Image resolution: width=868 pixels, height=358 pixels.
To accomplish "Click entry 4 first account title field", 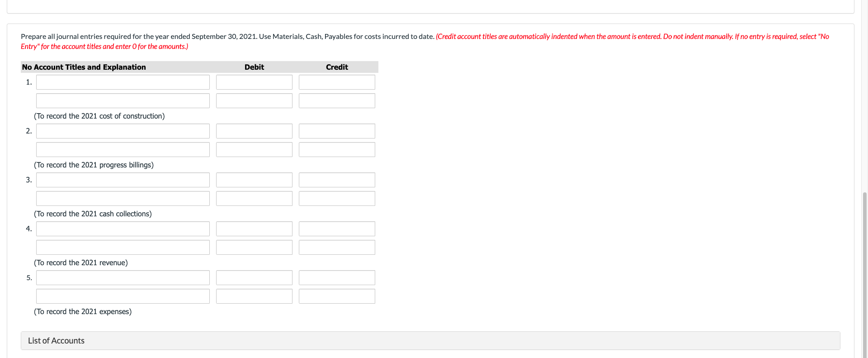I will [x=123, y=229].
